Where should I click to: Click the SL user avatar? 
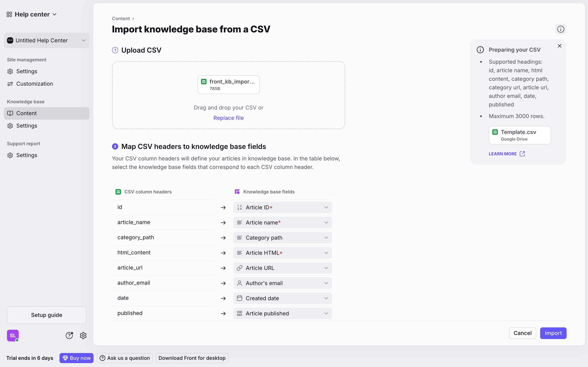click(13, 336)
